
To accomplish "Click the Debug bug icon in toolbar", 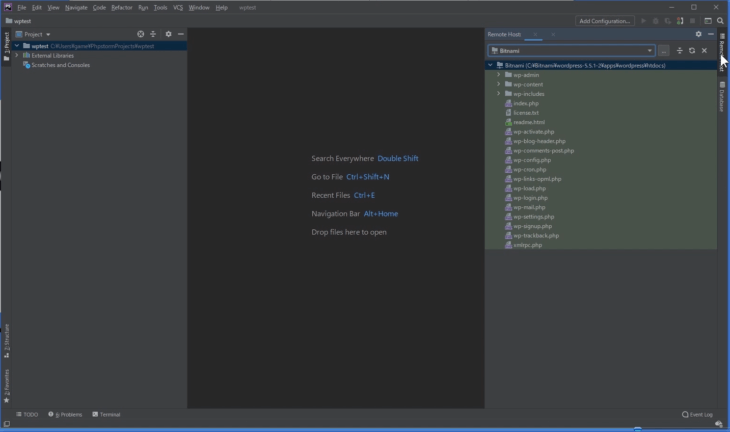I will 656,21.
